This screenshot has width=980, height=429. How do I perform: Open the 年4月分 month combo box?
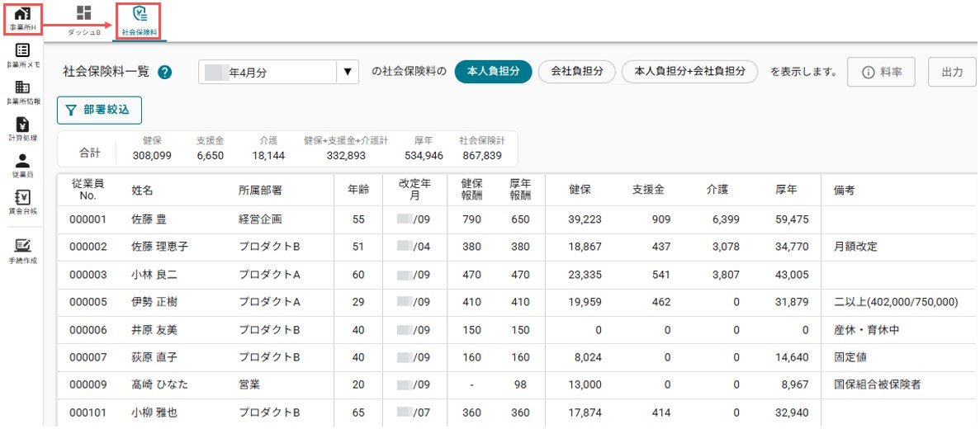pyautogui.click(x=279, y=73)
